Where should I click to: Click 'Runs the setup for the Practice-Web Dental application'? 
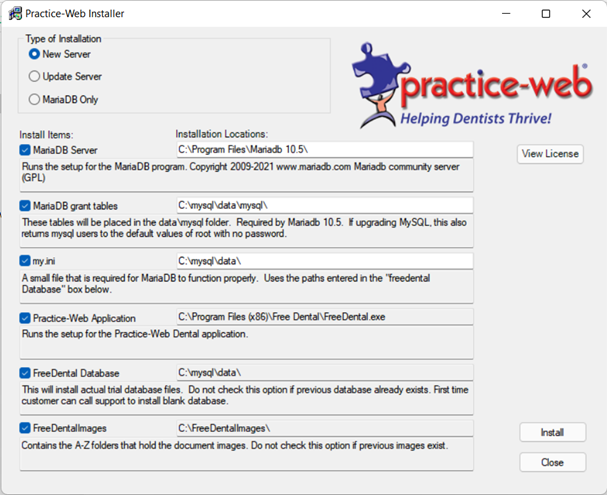click(x=135, y=334)
